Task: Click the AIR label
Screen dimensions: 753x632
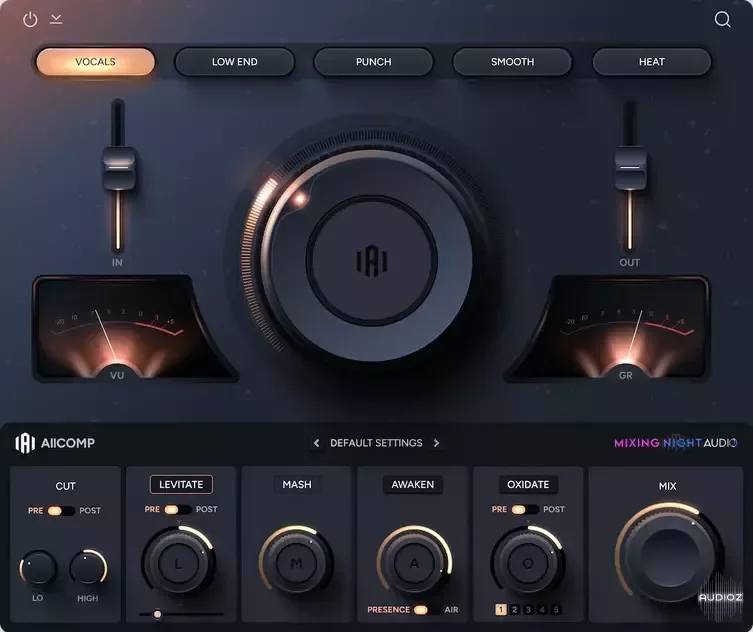Action: coord(451,609)
